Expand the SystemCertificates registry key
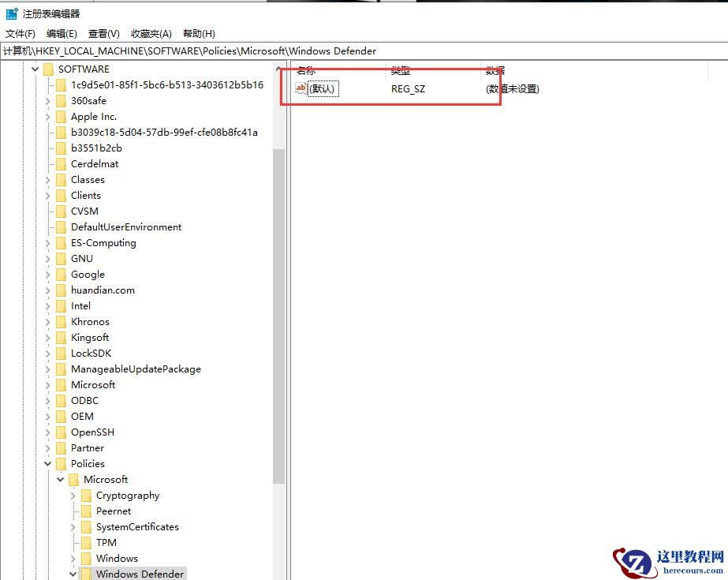728x580 pixels. [x=73, y=526]
